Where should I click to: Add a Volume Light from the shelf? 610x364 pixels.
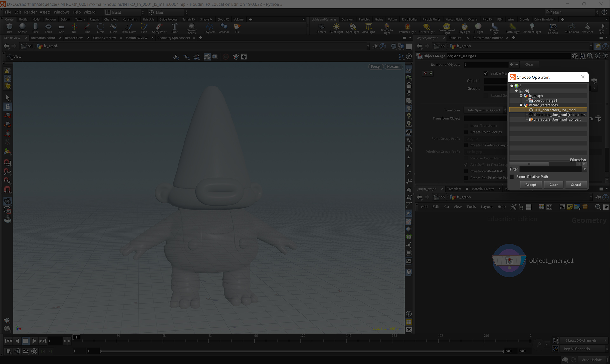point(407,28)
